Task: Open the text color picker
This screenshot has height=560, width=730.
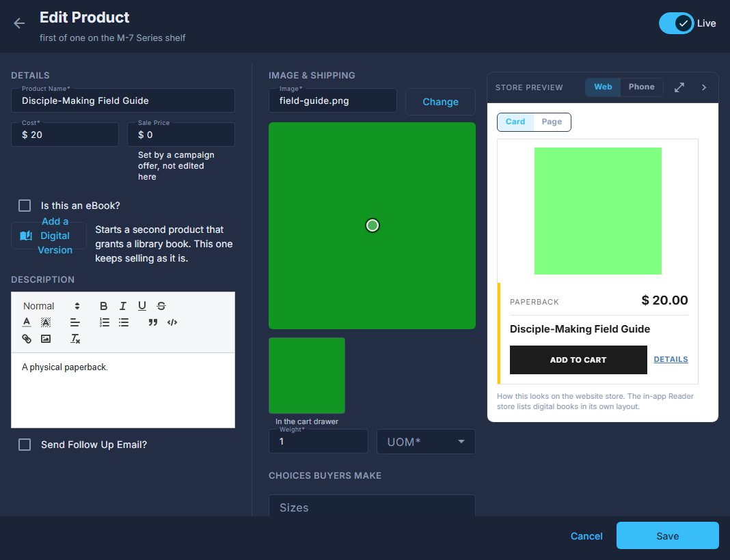Action: (x=27, y=322)
